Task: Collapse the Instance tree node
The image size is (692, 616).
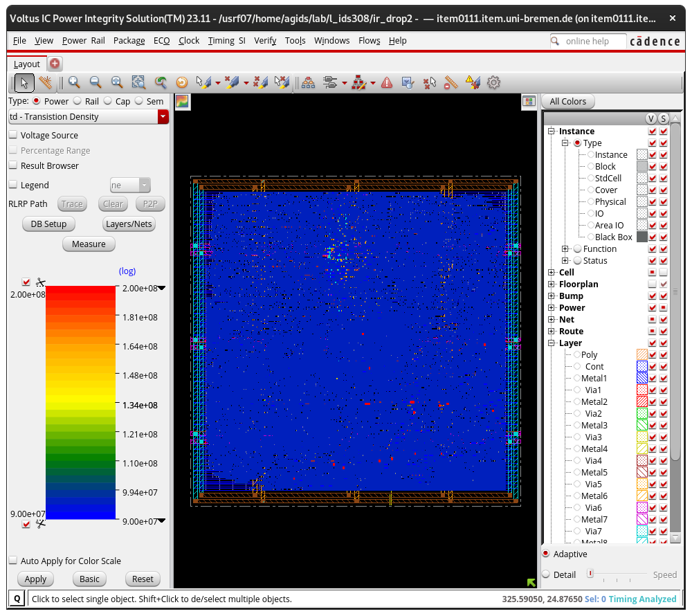Action: [552, 132]
